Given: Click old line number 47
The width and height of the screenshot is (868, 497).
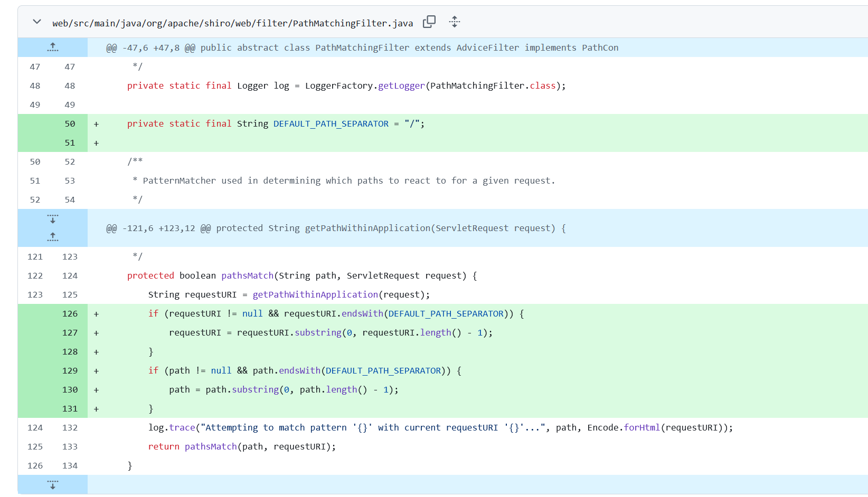Looking at the screenshot, I should click(x=35, y=66).
